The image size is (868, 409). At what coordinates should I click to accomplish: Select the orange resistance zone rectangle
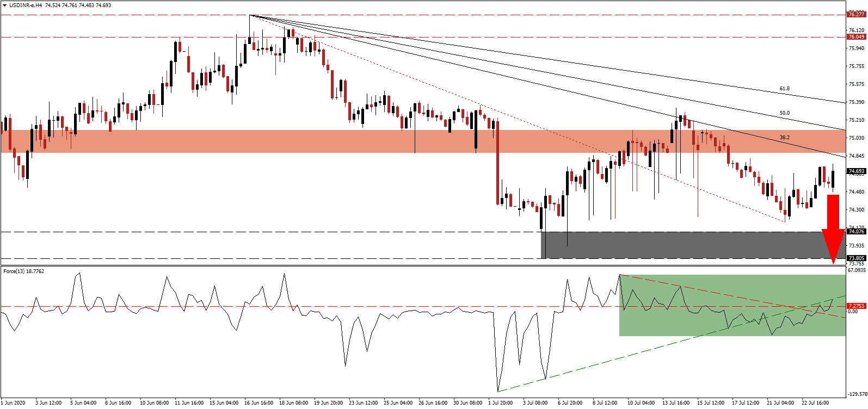coord(381,141)
